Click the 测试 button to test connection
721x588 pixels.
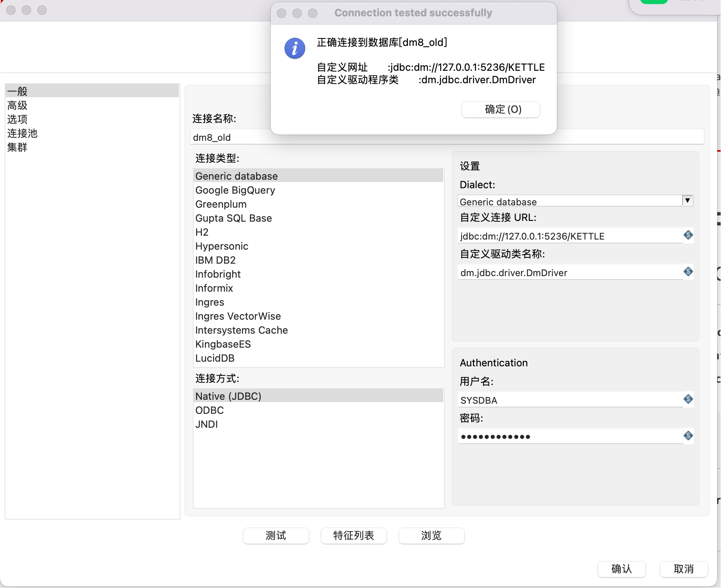(x=276, y=535)
